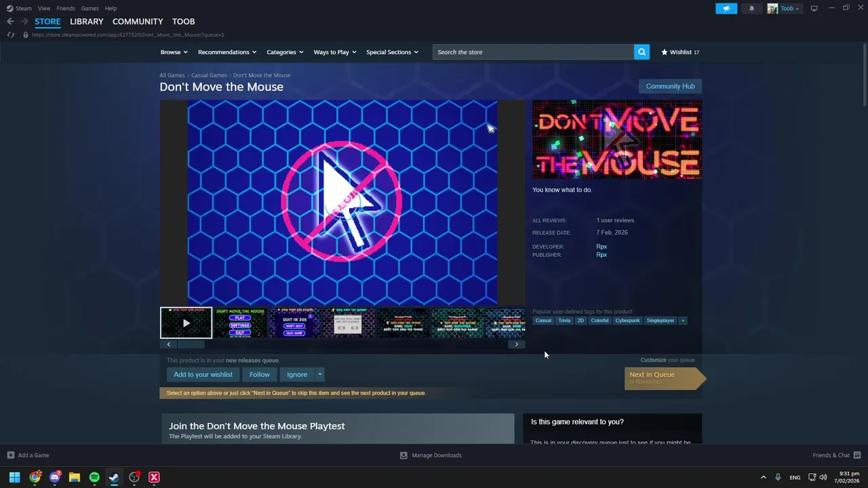
Task: Click Add to your wishlist button
Action: [x=203, y=374]
